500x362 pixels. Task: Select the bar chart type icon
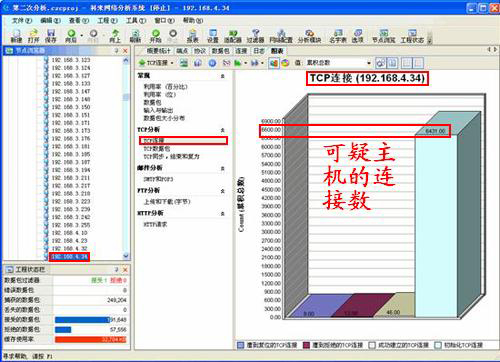(x=273, y=63)
